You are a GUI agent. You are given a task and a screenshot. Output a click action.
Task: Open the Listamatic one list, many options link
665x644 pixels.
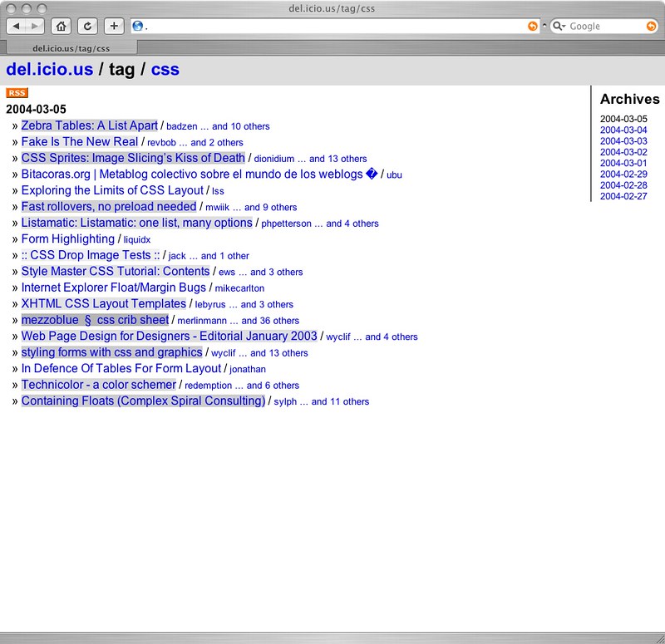pos(137,223)
